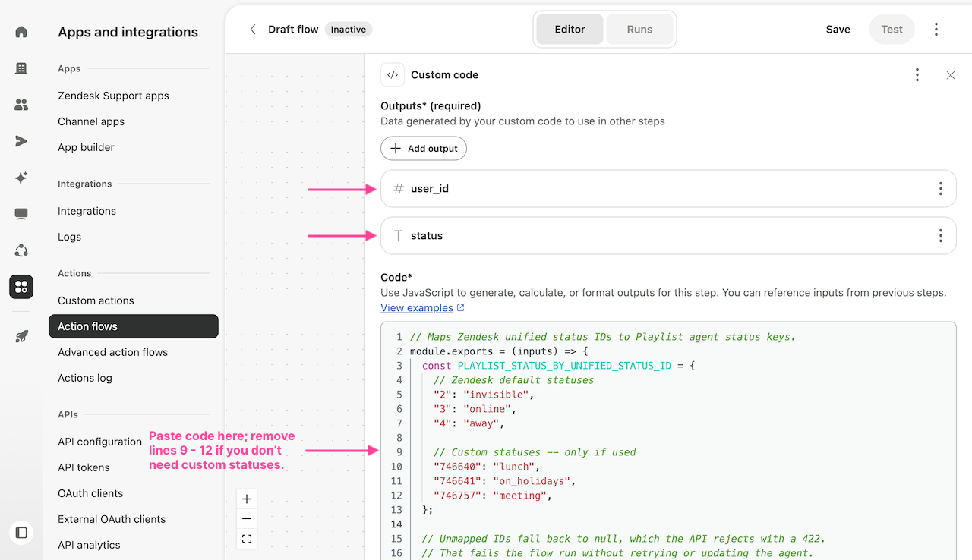Open the Objects and rules icon

21,250
